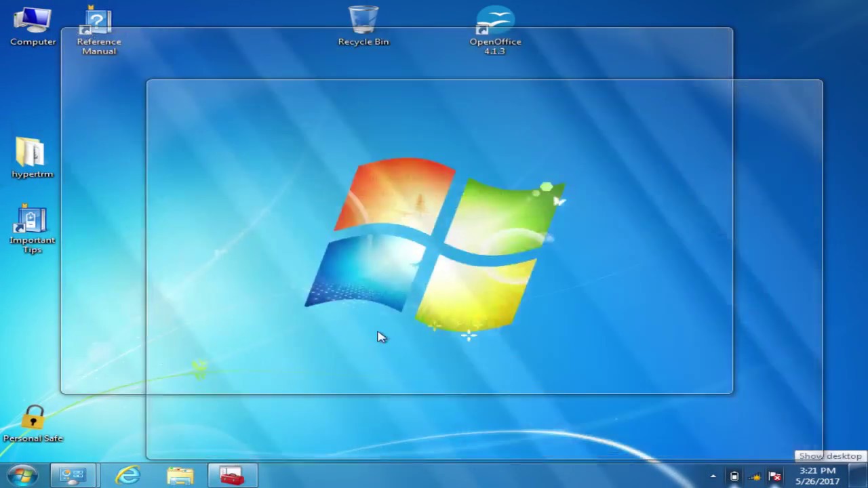Image resolution: width=868 pixels, height=488 pixels.
Task: Open the Personal Safe padlock icon
Action: pos(33,424)
